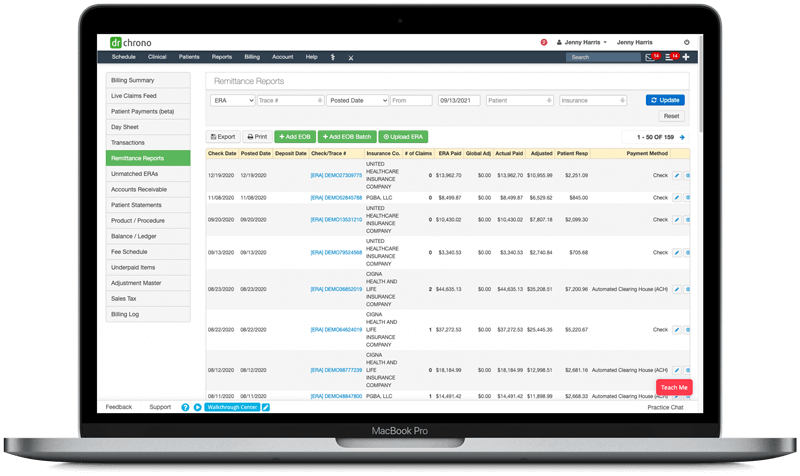
Task: Select Accounts Receivable in sidebar
Action: point(148,189)
